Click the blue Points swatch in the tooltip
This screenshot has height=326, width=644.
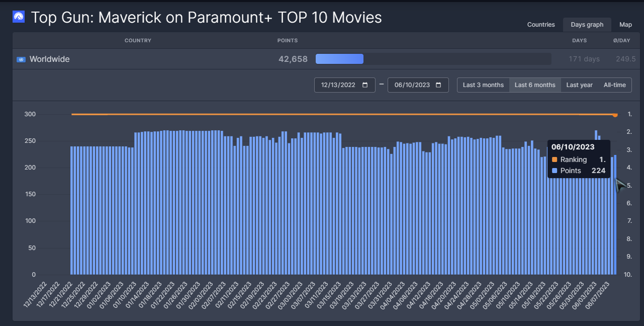click(x=555, y=171)
